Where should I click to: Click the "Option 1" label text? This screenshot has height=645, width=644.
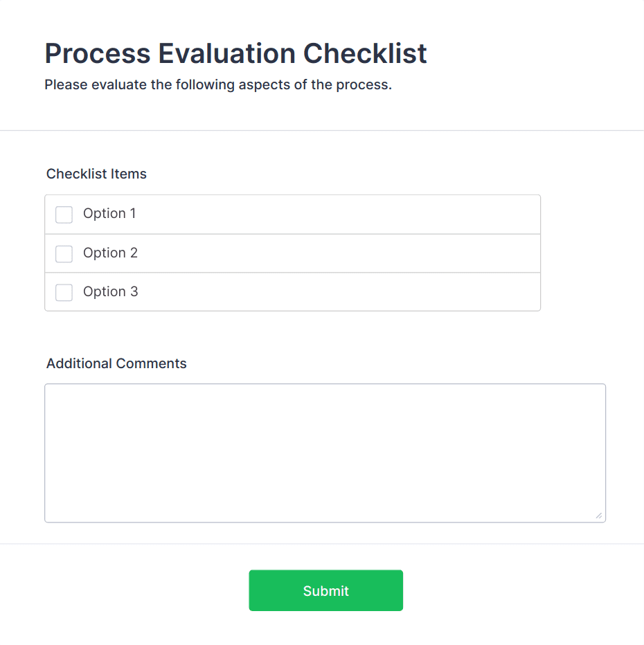109,214
